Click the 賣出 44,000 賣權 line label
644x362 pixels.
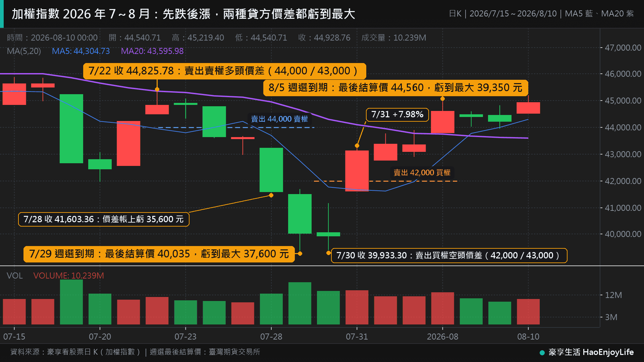pyautogui.click(x=279, y=119)
